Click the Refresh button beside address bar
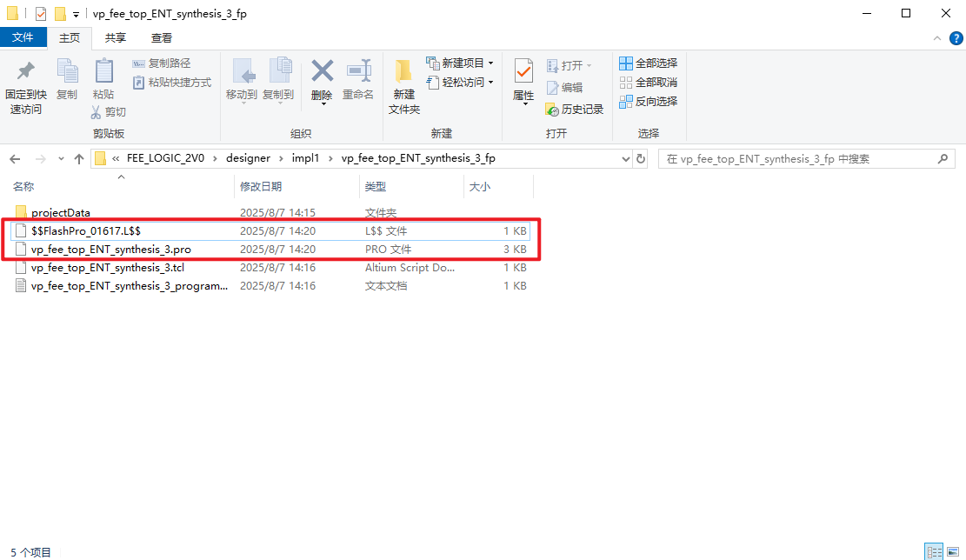This screenshot has height=560, width=966. [x=641, y=159]
